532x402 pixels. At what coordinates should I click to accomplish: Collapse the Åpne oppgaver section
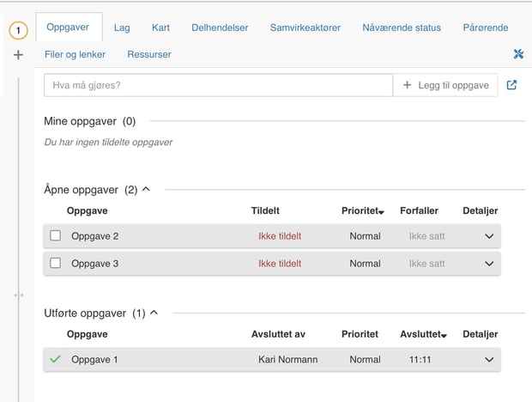pos(146,189)
